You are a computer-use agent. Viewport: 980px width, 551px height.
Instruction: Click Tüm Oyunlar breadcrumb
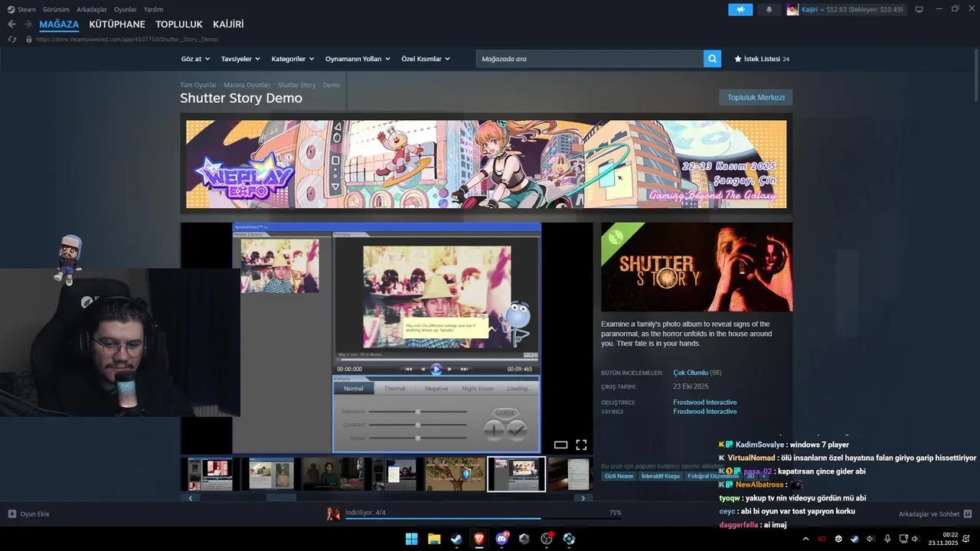198,85
